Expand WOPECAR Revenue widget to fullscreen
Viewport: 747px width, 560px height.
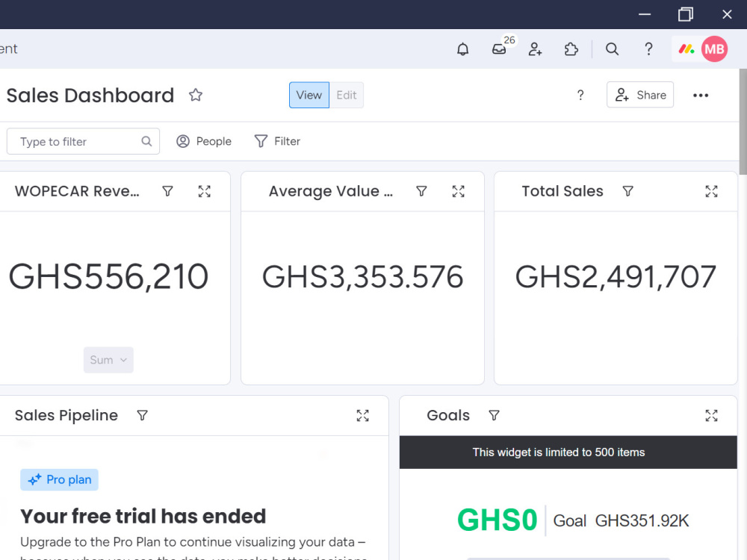pyautogui.click(x=205, y=191)
